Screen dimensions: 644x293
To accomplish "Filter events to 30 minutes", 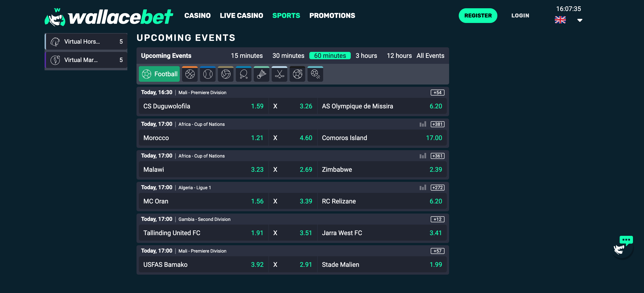I will (288, 56).
